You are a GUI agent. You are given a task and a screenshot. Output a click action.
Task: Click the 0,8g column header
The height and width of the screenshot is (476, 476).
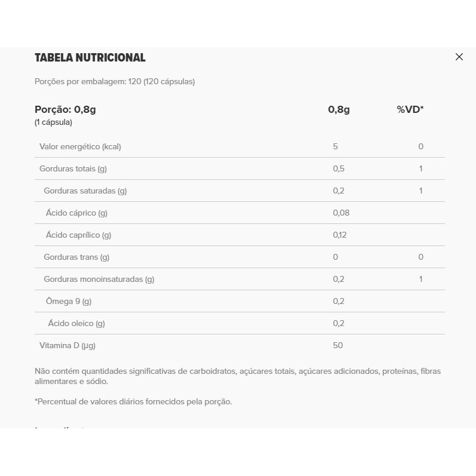pos(339,109)
